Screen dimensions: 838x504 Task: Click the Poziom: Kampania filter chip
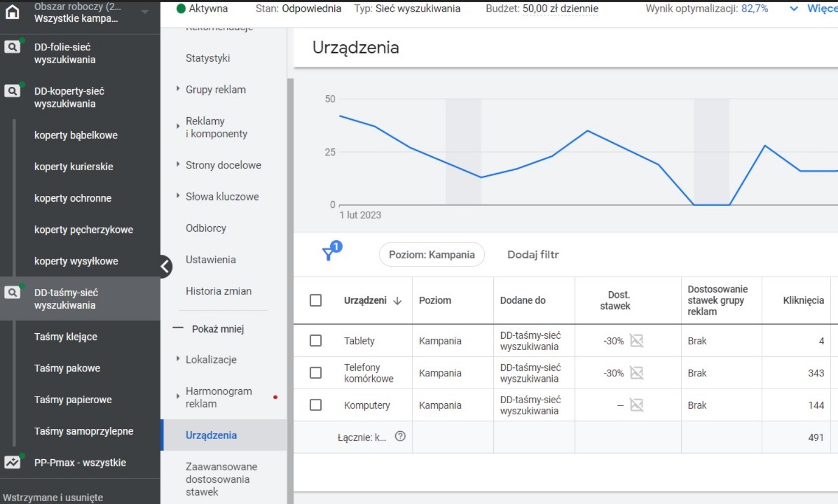(432, 255)
